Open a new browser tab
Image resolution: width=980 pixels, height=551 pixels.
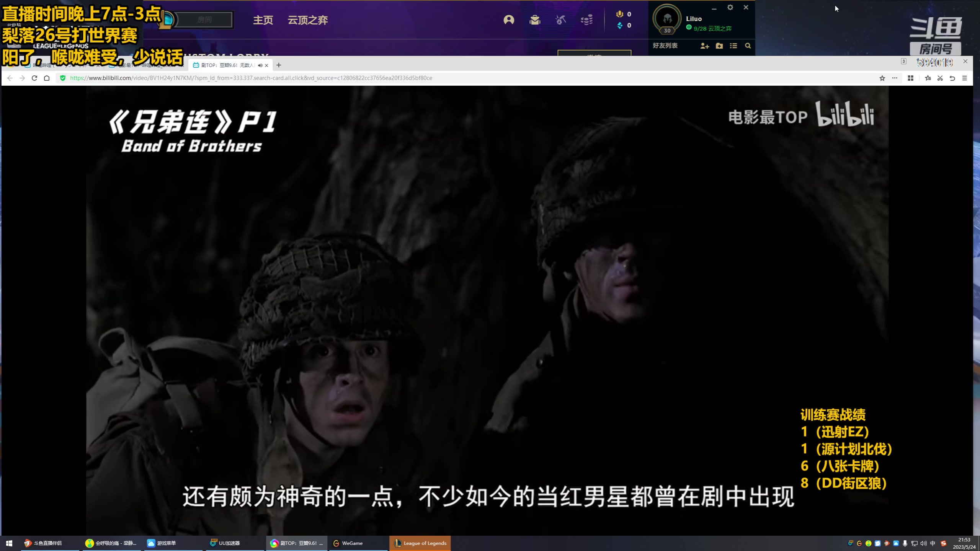279,65
